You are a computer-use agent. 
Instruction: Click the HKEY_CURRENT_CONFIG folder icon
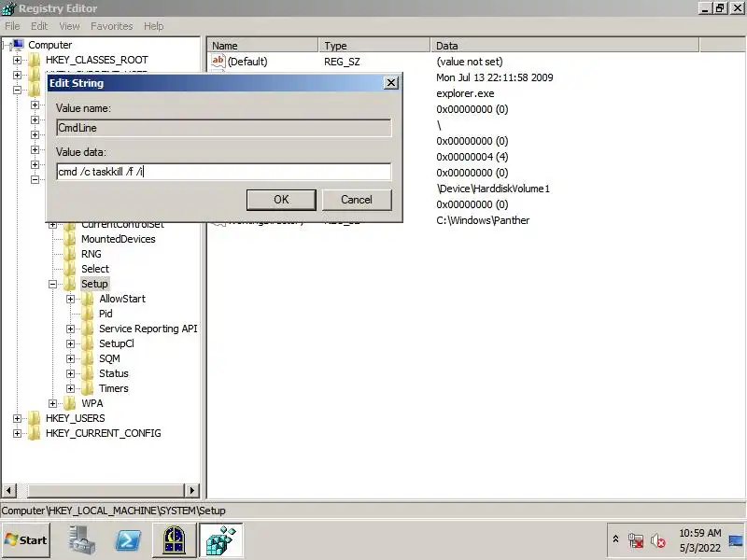pos(35,433)
